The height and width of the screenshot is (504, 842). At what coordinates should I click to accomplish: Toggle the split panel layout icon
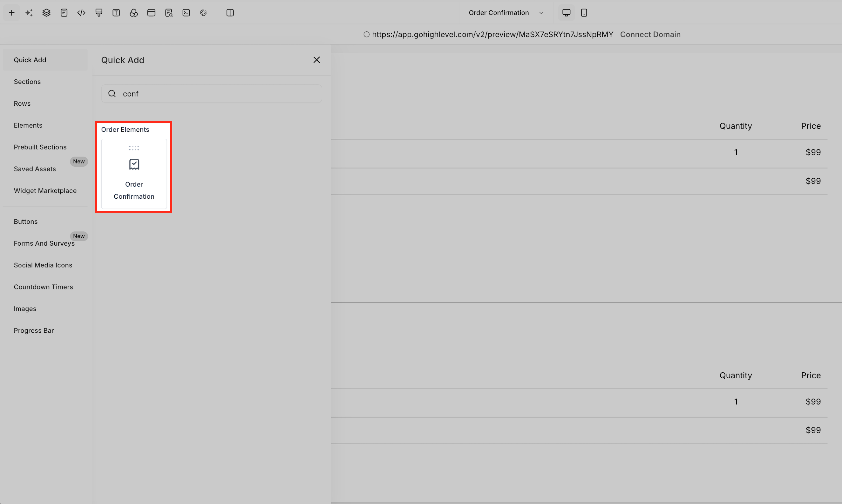pos(230,13)
